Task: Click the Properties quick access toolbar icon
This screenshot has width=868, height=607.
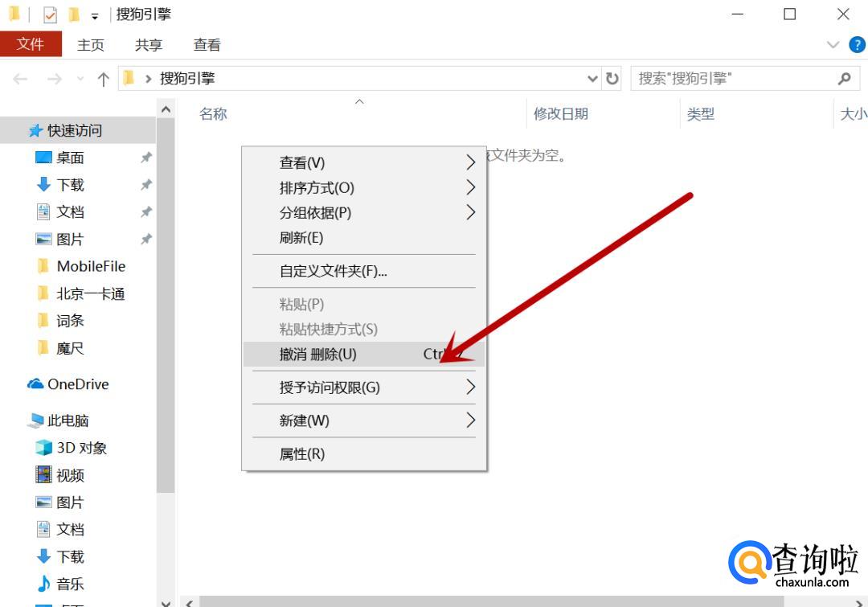Action: coord(50,14)
